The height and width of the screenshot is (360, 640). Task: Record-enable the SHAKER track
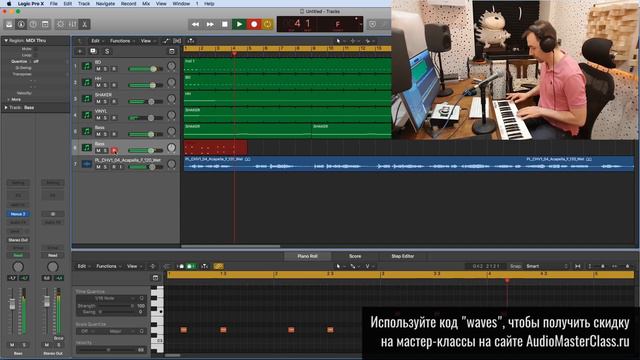114,102
